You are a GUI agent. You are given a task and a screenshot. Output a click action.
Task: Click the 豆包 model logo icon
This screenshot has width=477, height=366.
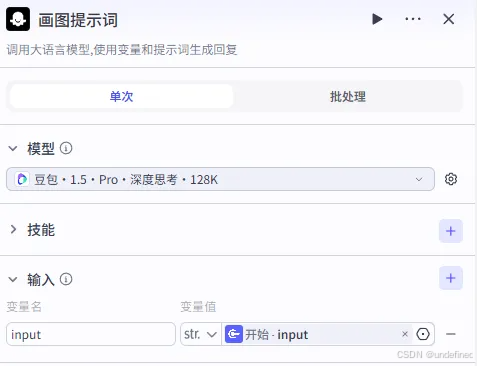[x=22, y=179]
